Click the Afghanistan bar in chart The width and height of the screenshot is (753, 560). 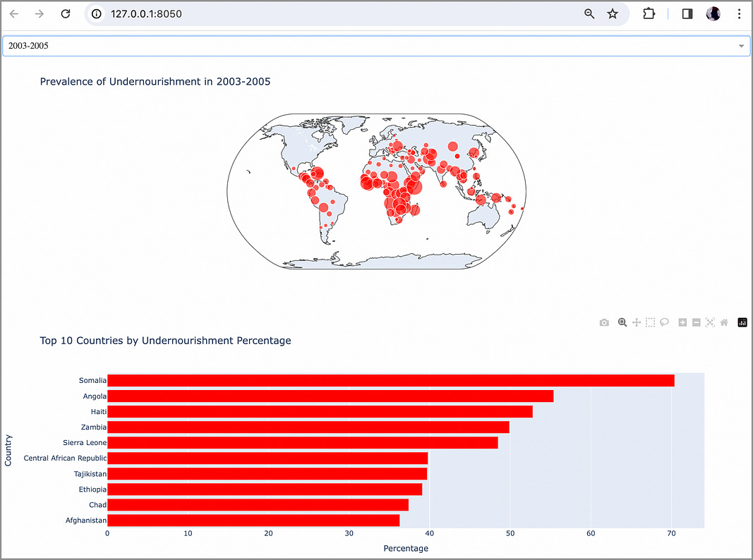[253, 521]
